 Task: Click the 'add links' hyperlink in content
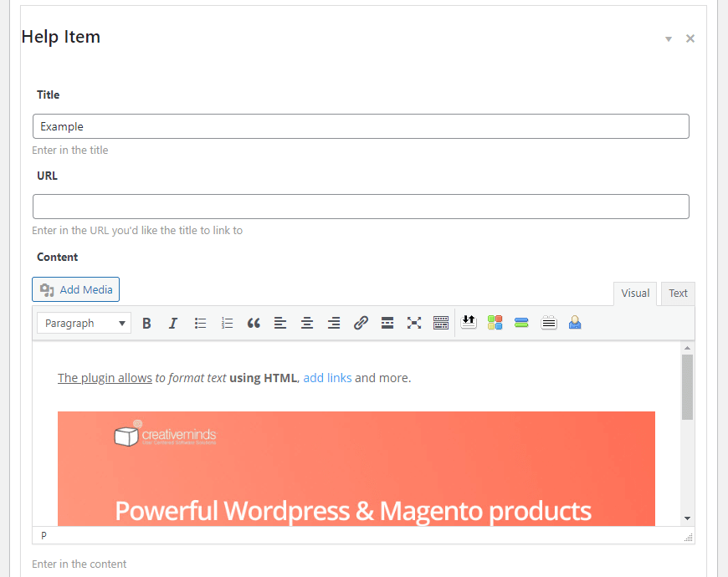point(327,378)
